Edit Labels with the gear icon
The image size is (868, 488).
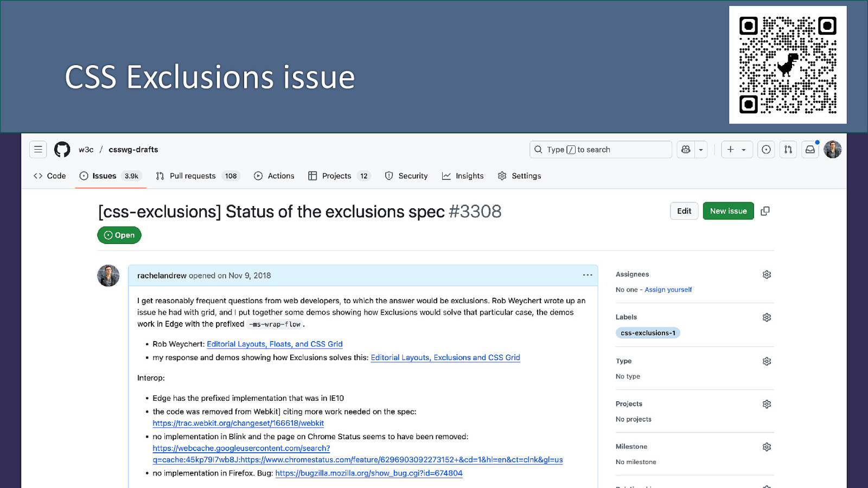coord(767,317)
